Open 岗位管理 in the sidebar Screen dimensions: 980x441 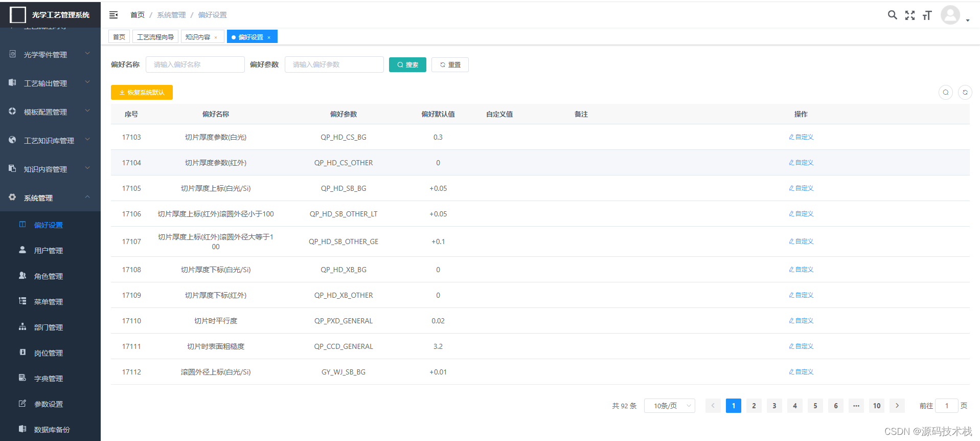click(x=50, y=352)
